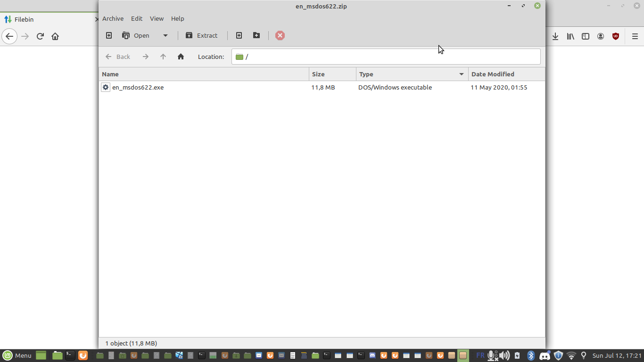Click the Extract toolbar button

[x=202, y=35]
